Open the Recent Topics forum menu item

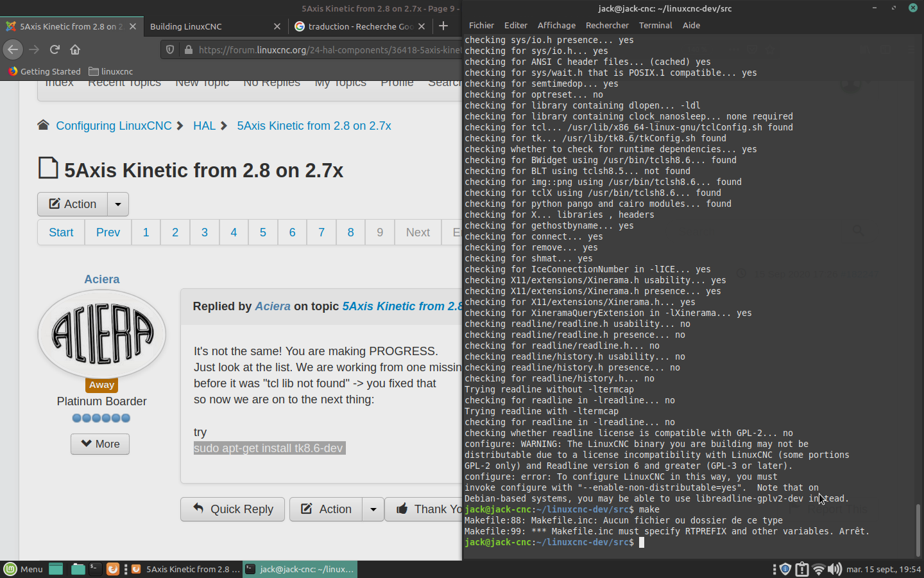tap(124, 83)
